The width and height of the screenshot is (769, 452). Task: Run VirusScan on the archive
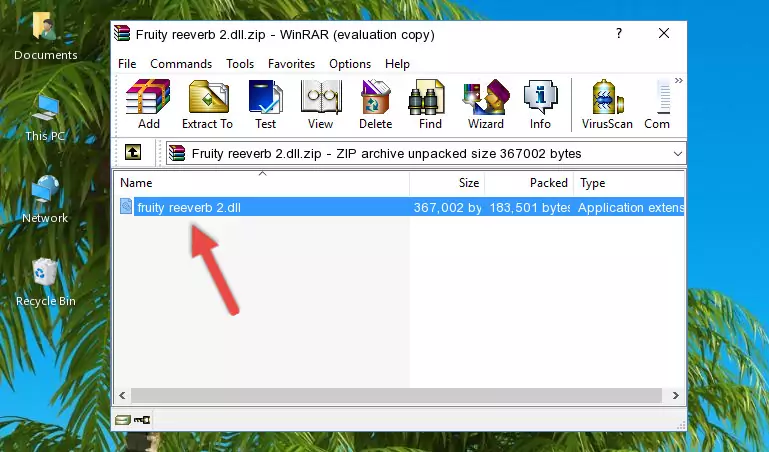[x=607, y=104]
